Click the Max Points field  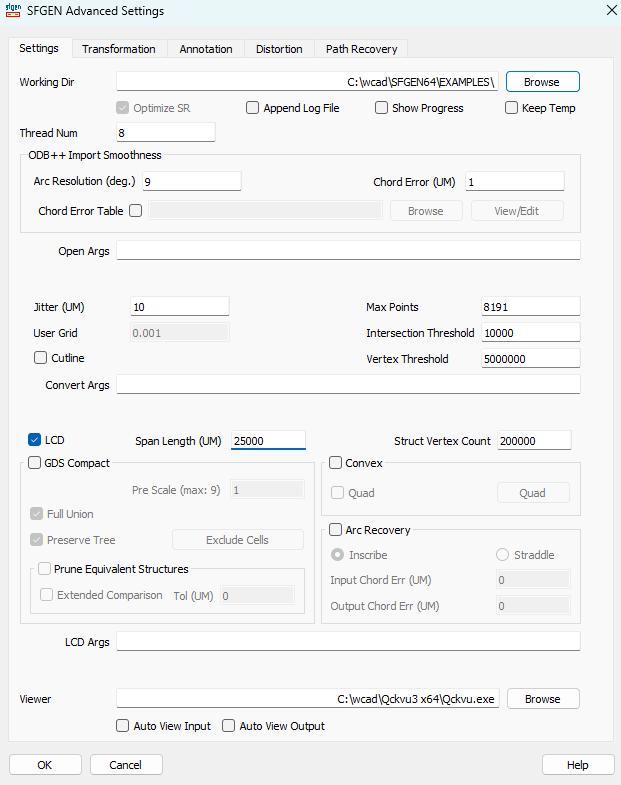(x=531, y=306)
